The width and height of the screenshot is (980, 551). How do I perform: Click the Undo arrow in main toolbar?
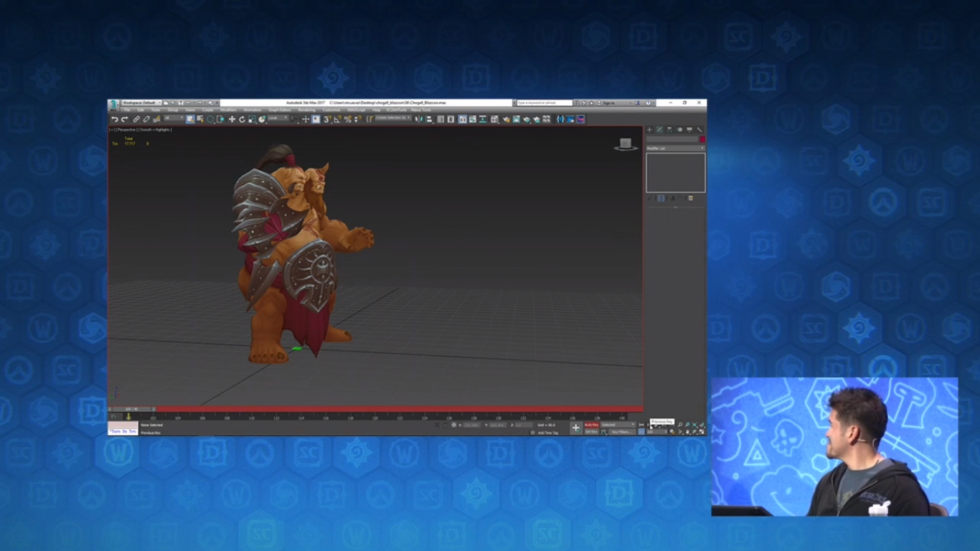[x=115, y=119]
